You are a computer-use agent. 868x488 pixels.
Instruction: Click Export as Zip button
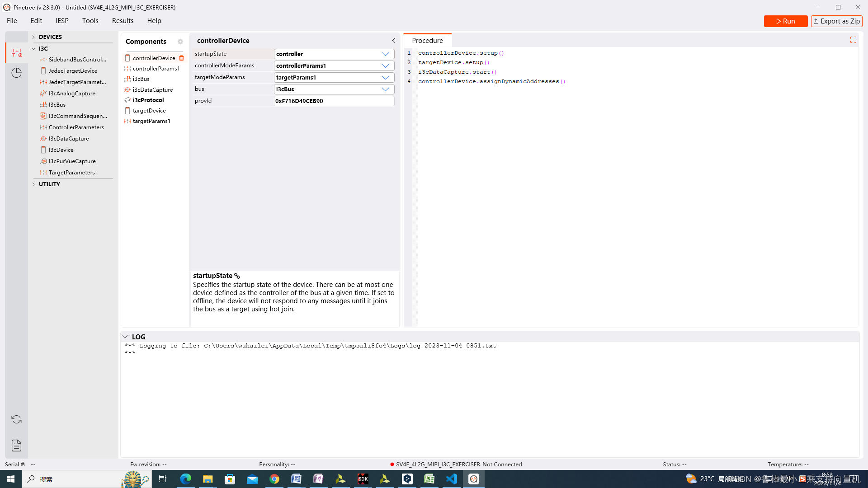836,21
